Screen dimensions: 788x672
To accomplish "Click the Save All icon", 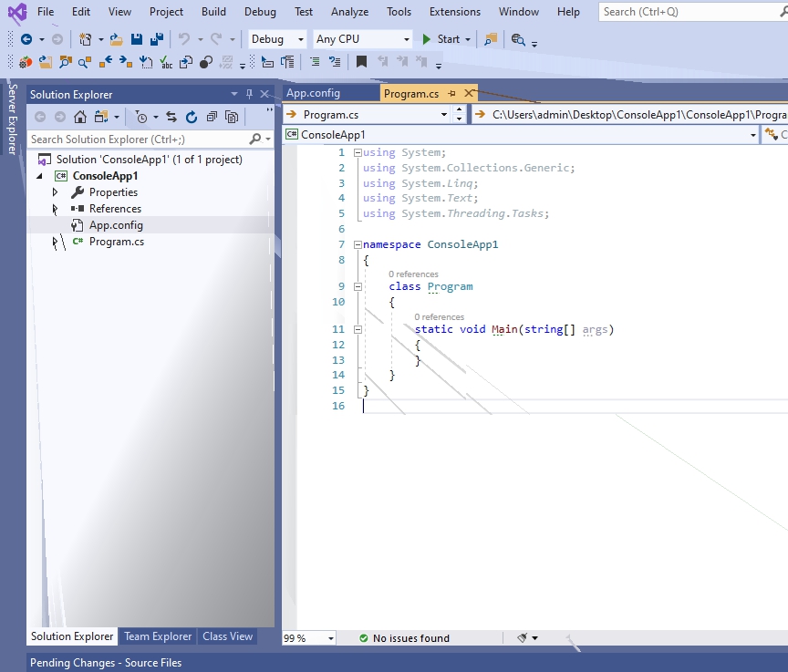I will point(157,39).
